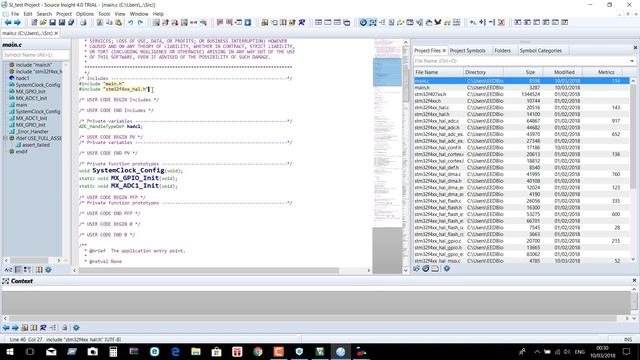Collapse the ifdef USE_FULL_ASSERT tree node
The height and width of the screenshot is (360, 640).
pos(5,138)
